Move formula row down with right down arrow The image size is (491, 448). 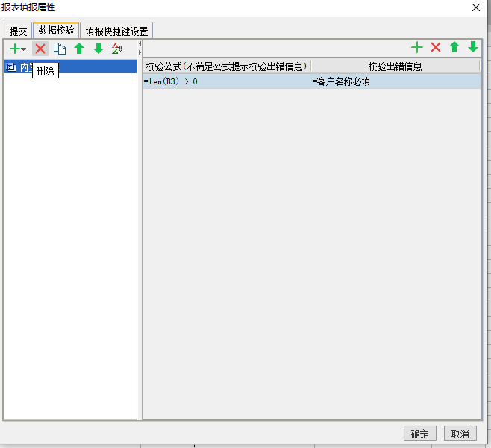pos(473,47)
